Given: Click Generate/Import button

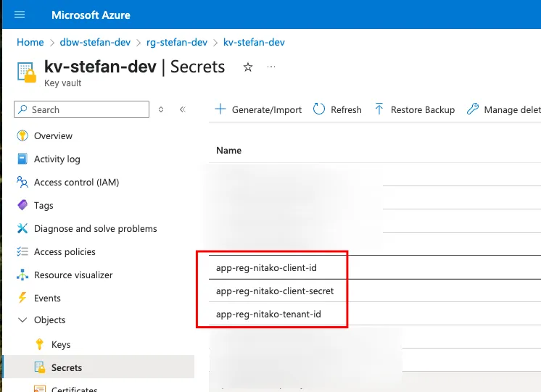Looking at the screenshot, I should tap(259, 109).
